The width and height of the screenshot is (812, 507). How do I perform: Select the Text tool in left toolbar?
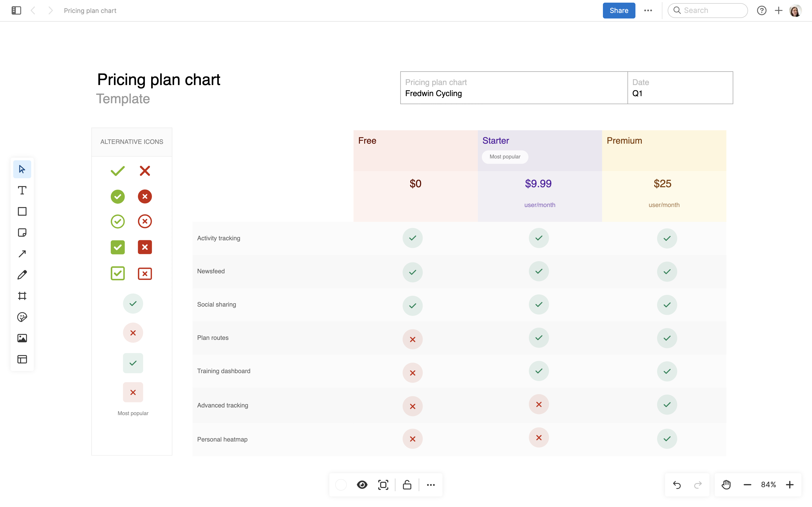click(22, 190)
